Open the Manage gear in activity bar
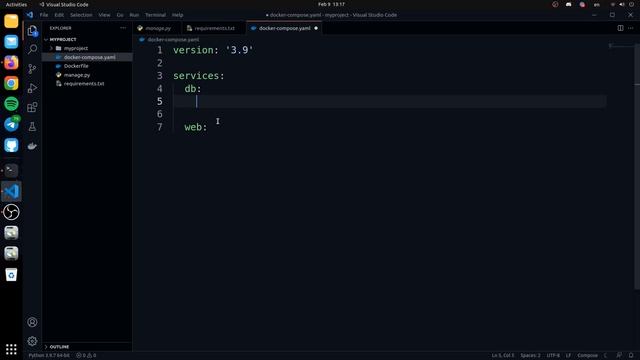640x360 pixels. click(32, 341)
